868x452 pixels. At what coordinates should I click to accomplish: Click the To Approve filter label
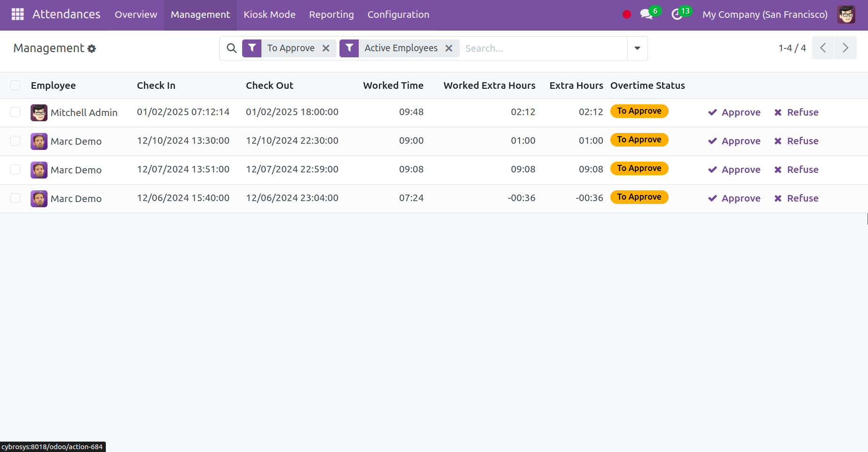coord(291,48)
